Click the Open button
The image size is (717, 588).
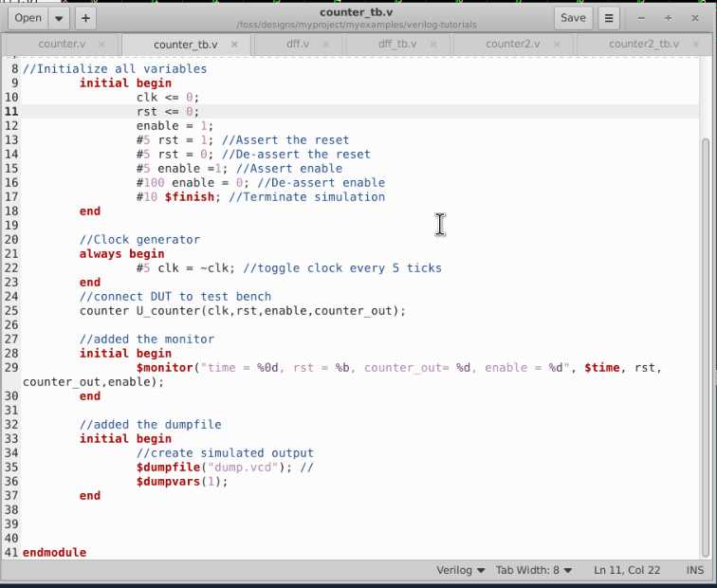click(x=28, y=18)
